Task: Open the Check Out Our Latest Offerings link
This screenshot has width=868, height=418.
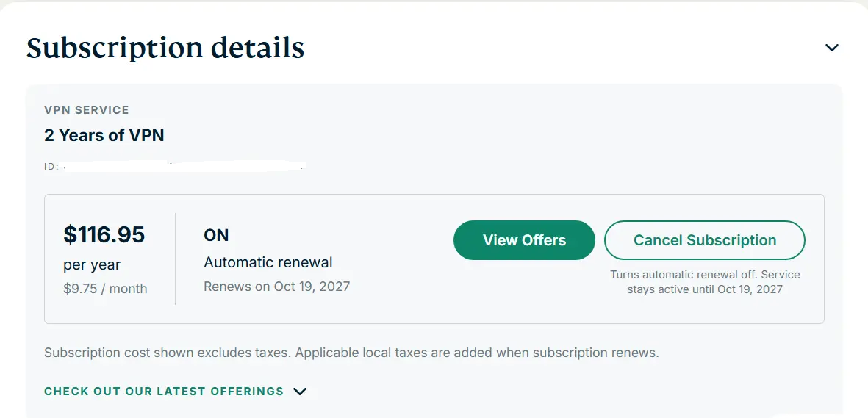Action: coord(164,392)
